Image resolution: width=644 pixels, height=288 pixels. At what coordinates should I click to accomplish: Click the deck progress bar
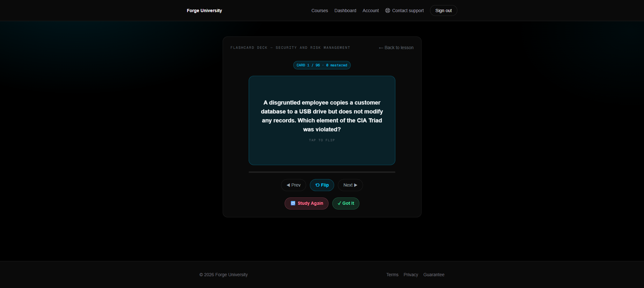(322, 172)
